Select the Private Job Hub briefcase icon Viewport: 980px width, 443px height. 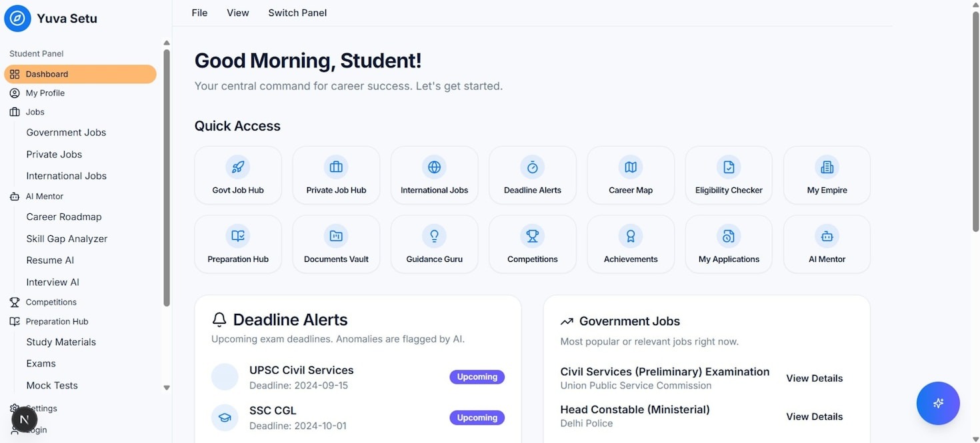336,167
